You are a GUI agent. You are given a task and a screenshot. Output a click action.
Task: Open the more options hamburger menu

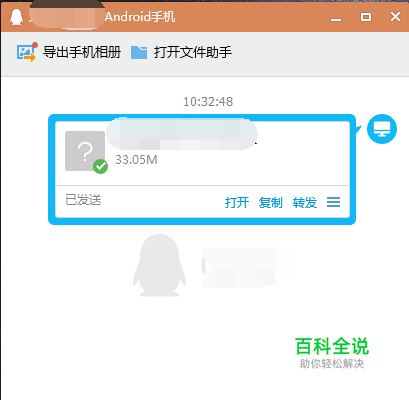pyautogui.click(x=333, y=202)
